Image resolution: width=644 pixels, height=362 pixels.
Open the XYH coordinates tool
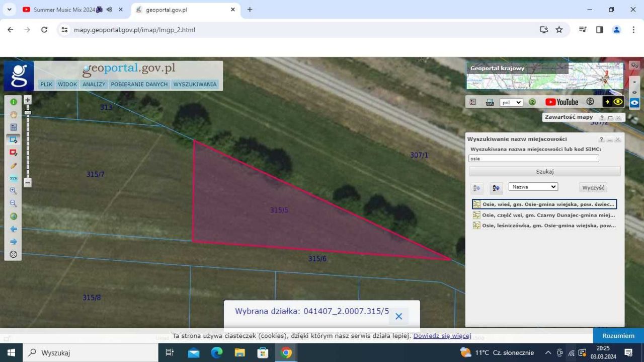coord(14,178)
